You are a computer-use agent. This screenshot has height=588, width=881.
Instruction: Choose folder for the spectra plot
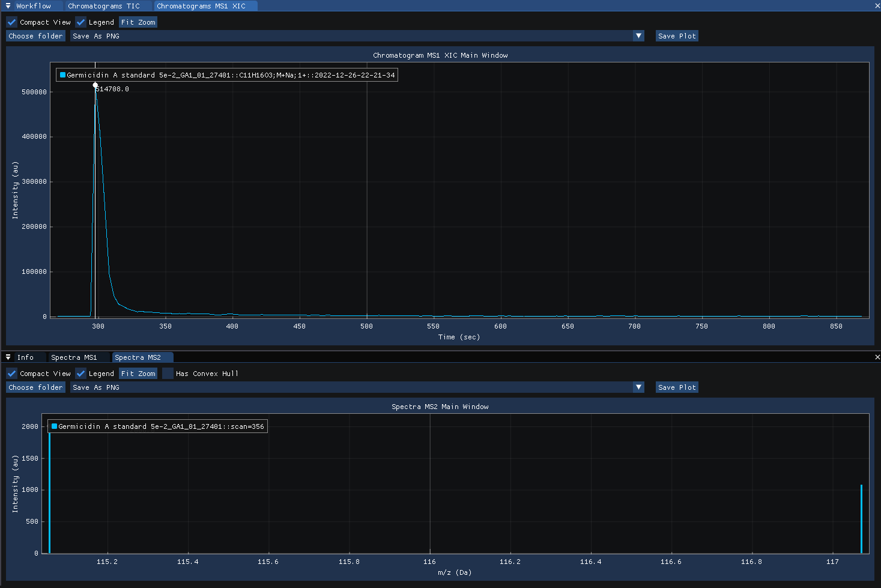pos(35,387)
